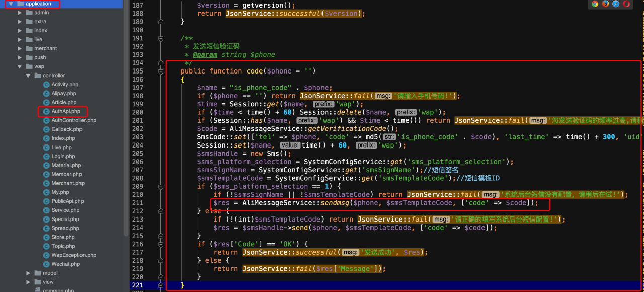
Task: Open the Opera browser preview icon
Action: tap(626, 4)
